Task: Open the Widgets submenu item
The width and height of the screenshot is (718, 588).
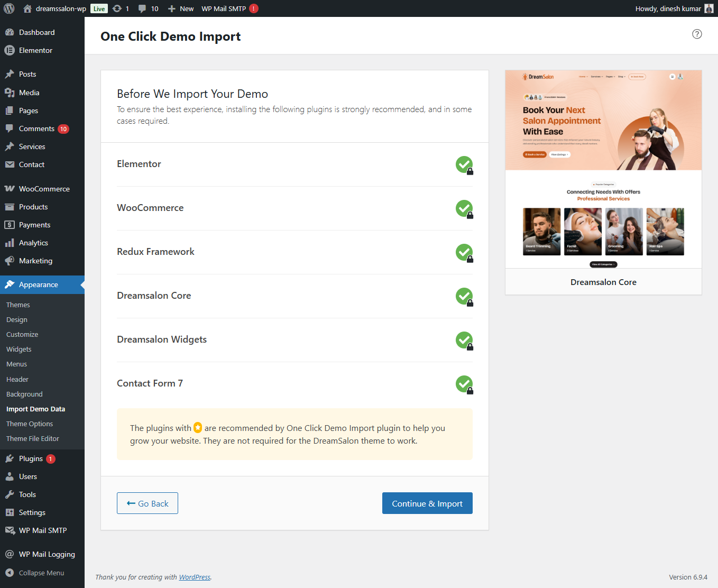Action: (19, 349)
